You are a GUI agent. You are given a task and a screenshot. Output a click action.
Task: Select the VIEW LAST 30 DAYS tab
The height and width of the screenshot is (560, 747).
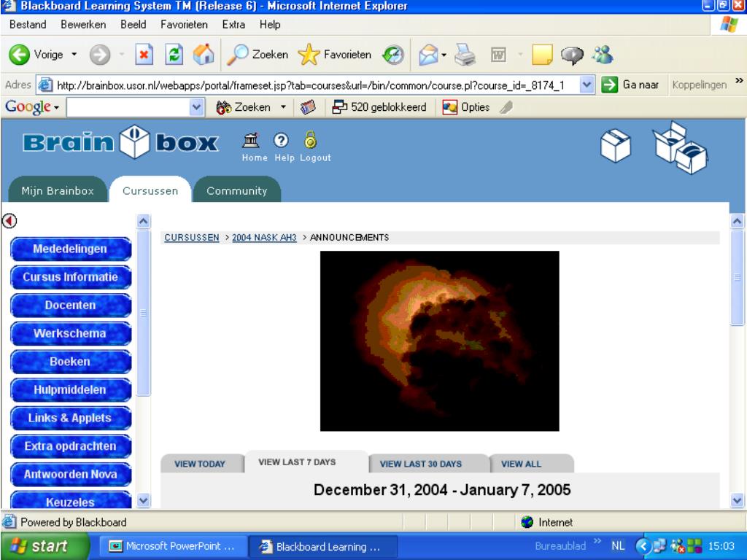429,463
